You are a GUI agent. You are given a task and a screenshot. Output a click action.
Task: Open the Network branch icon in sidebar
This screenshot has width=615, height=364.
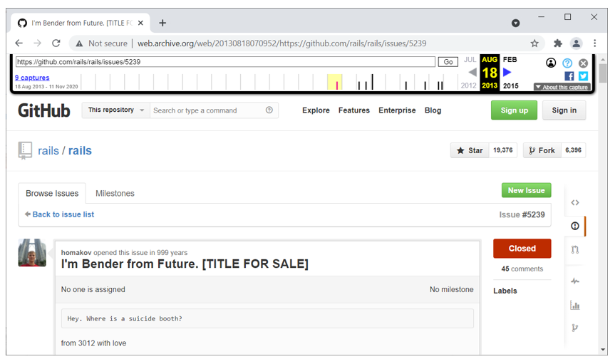tap(575, 328)
